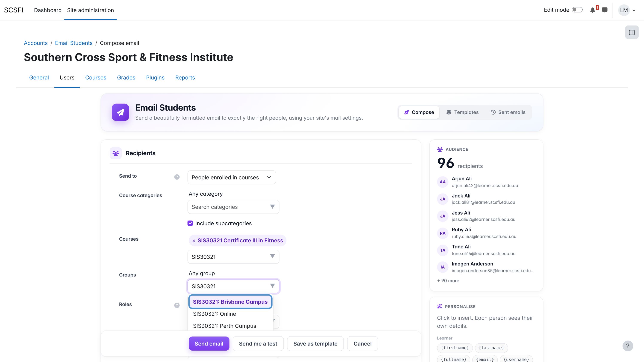Click Imogen Anderson's IA avatar
Image resolution: width=644 pixels, height=362 pixels.
(x=442, y=267)
